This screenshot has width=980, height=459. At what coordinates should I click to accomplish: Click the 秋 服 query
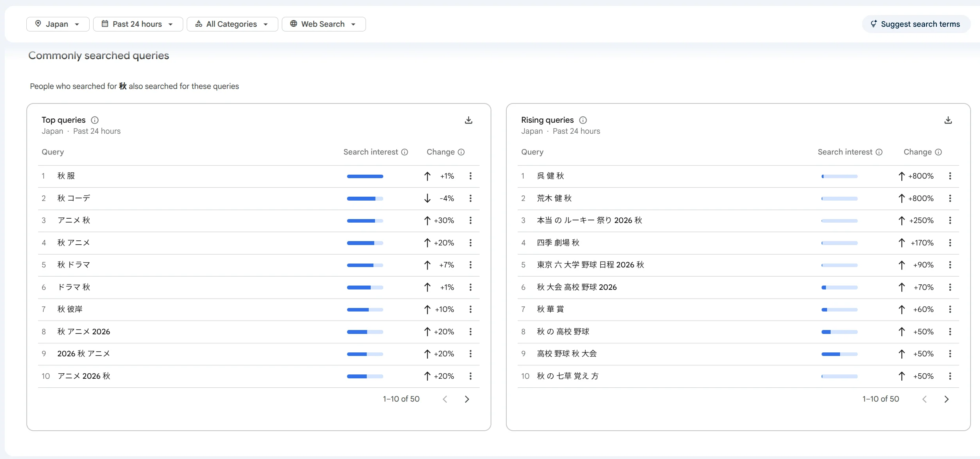[66, 176]
